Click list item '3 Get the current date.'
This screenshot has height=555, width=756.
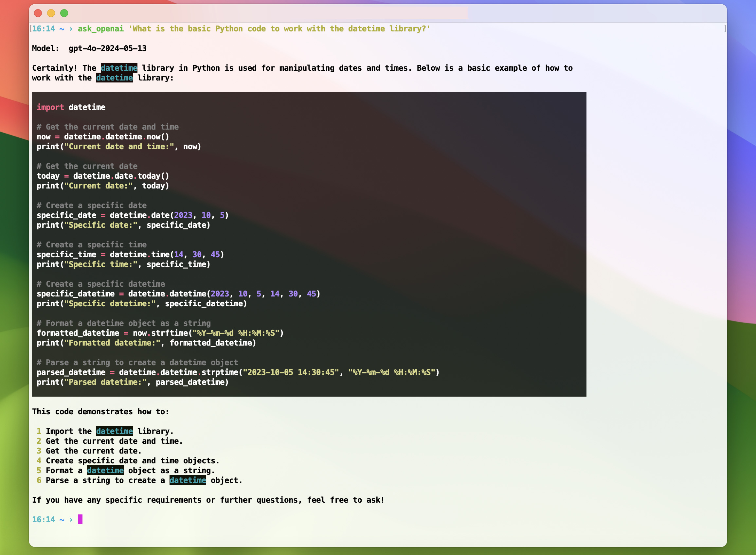coord(89,451)
